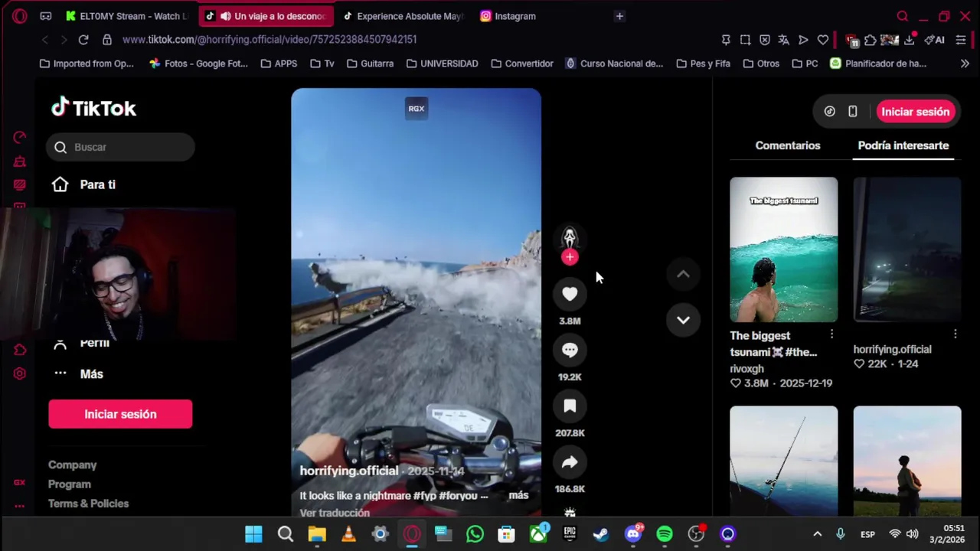Image resolution: width=980 pixels, height=551 pixels.
Task: Open browser tab search icon
Action: coord(902,16)
